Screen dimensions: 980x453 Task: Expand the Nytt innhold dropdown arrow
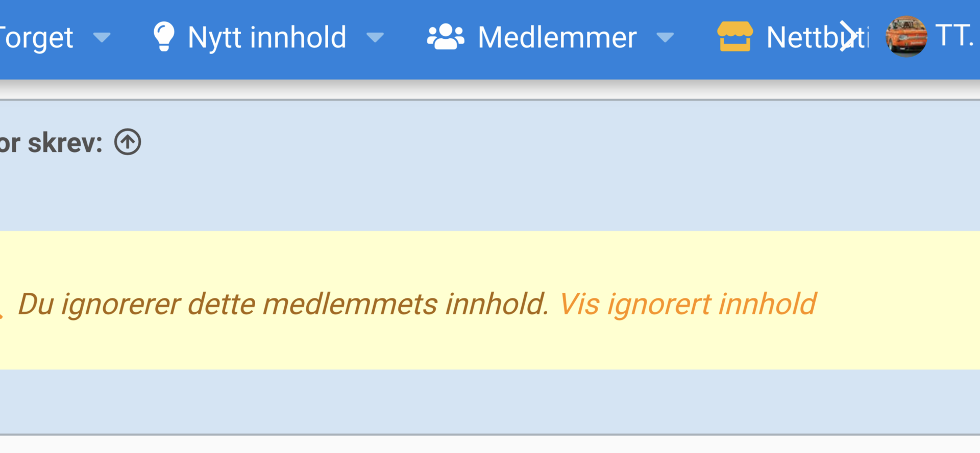pos(375,37)
